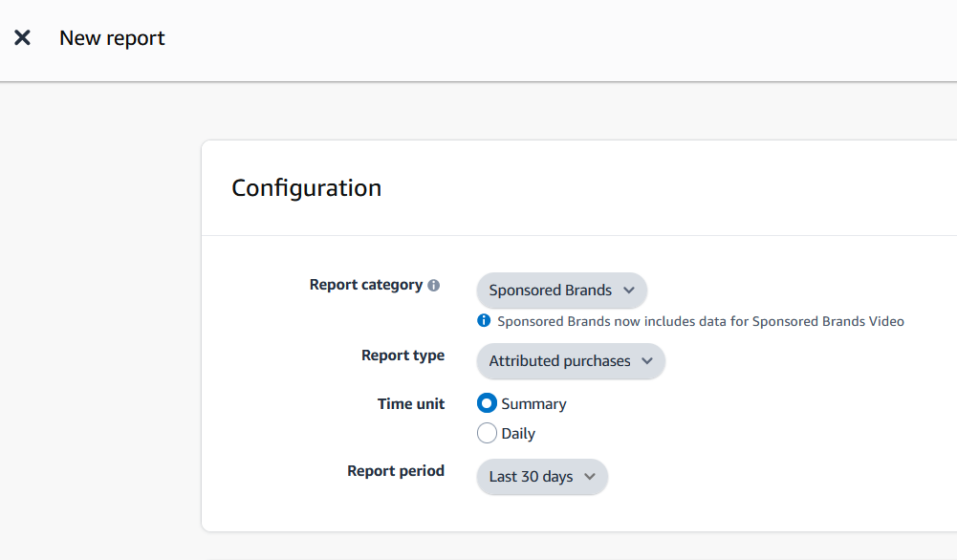Open the Attributed purchases report type dropdown
957x560 pixels.
point(571,361)
